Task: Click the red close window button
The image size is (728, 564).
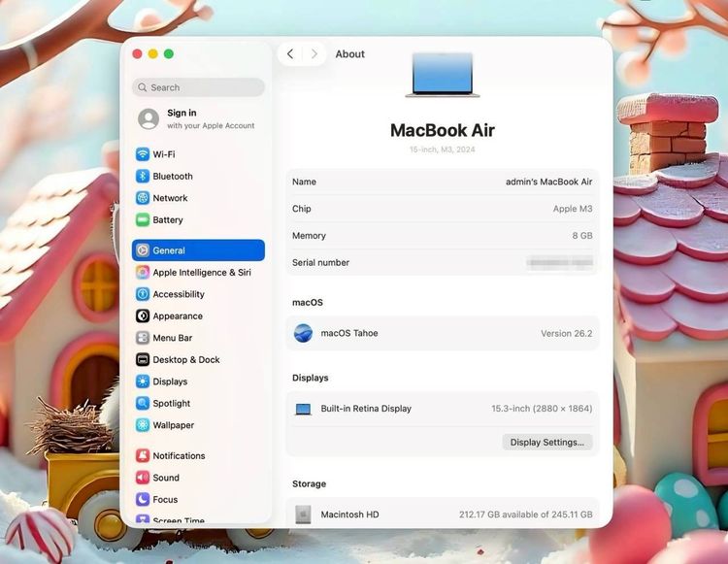Action: pyautogui.click(x=137, y=53)
